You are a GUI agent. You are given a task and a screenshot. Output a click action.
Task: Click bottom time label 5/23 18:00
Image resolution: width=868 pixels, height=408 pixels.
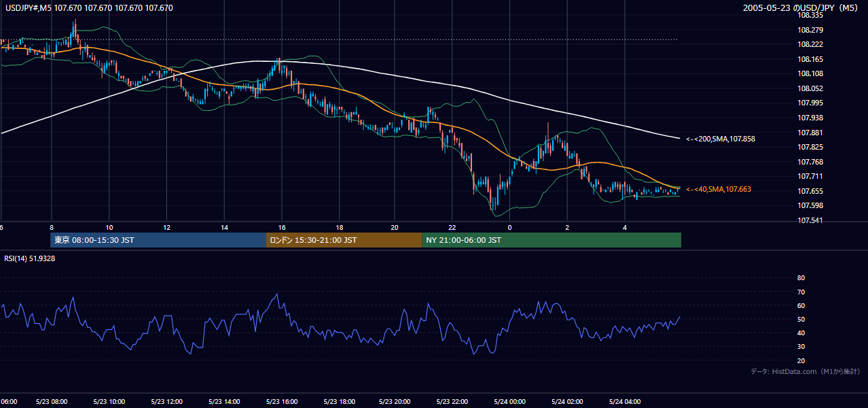pyautogui.click(x=340, y=402)
